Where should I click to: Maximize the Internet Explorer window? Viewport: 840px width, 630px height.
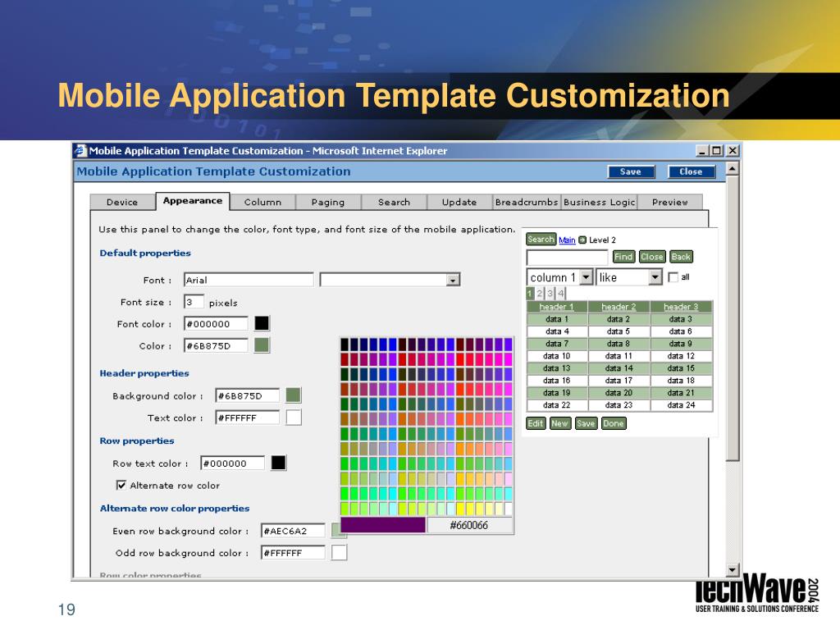pyautogui.click(x=717, y=151)
